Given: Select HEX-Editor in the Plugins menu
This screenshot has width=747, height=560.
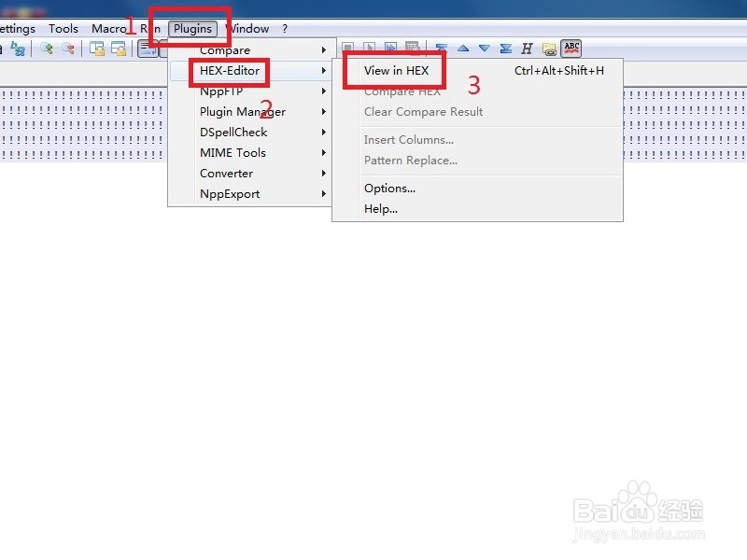Looking at the screenshot, I should (x=250, y=71).
